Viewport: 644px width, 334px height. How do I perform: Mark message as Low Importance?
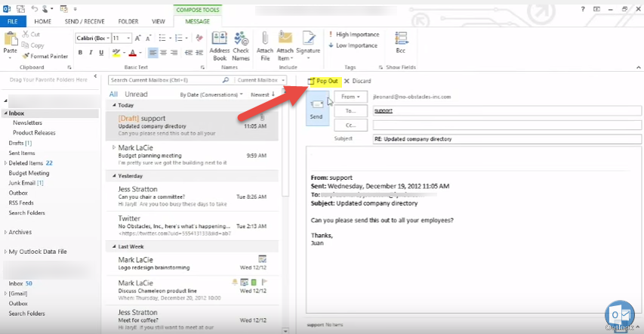point(353,45)
